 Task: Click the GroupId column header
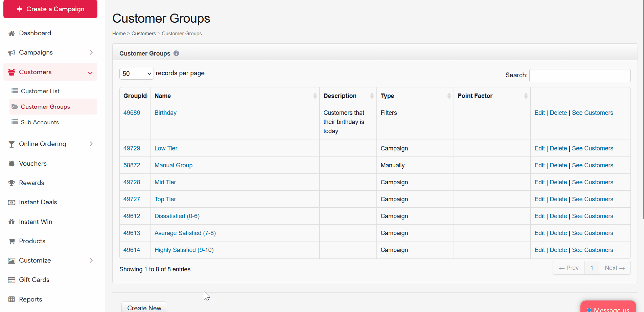pos(135,96)
